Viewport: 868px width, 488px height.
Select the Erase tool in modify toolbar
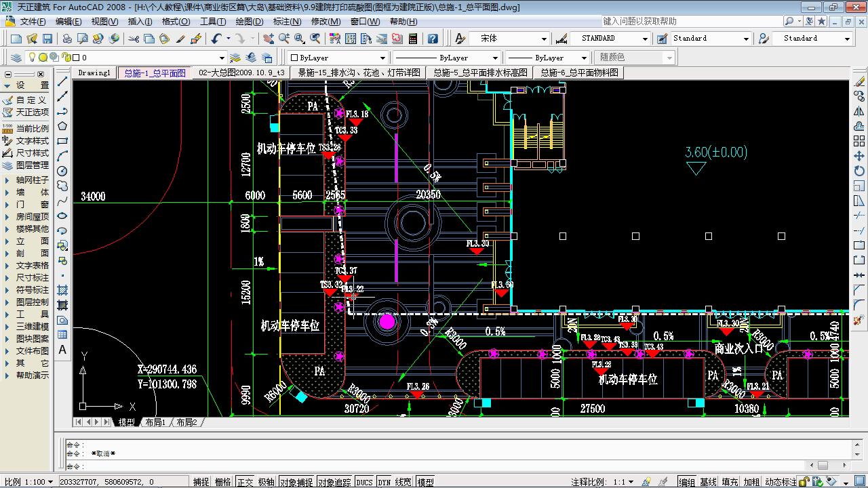pos(859,83)
